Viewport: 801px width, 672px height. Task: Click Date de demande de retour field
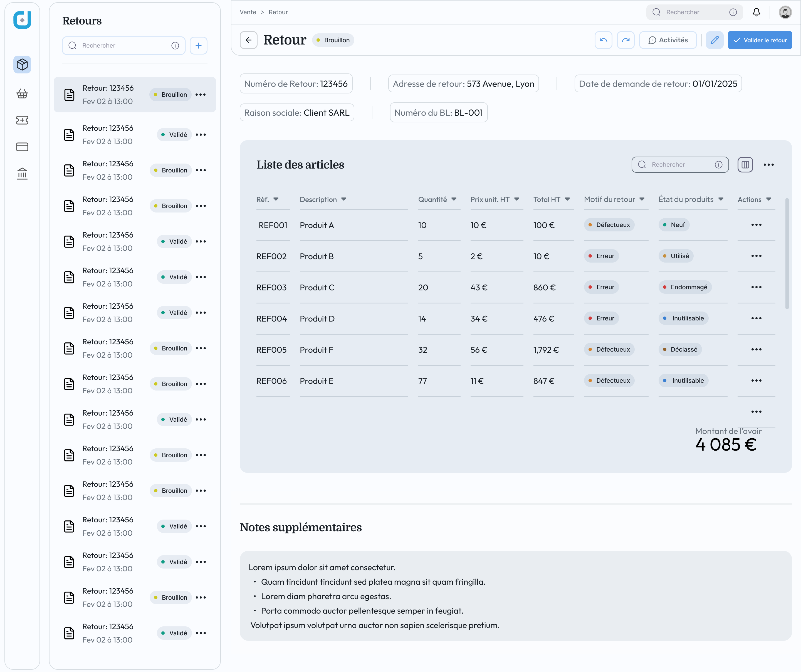pos(658,83)
